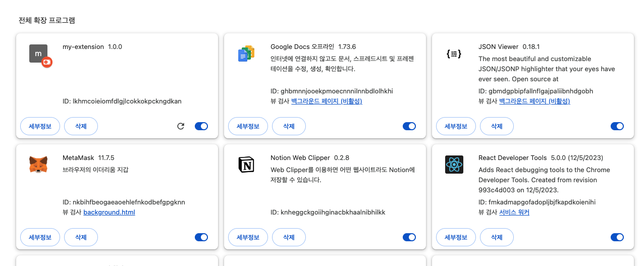The width and height of the screenshot is (644, 266).
Task: Open Google Docs 백그라운드 페이지 (비활성) link
Action: click(x=327, y=101)
